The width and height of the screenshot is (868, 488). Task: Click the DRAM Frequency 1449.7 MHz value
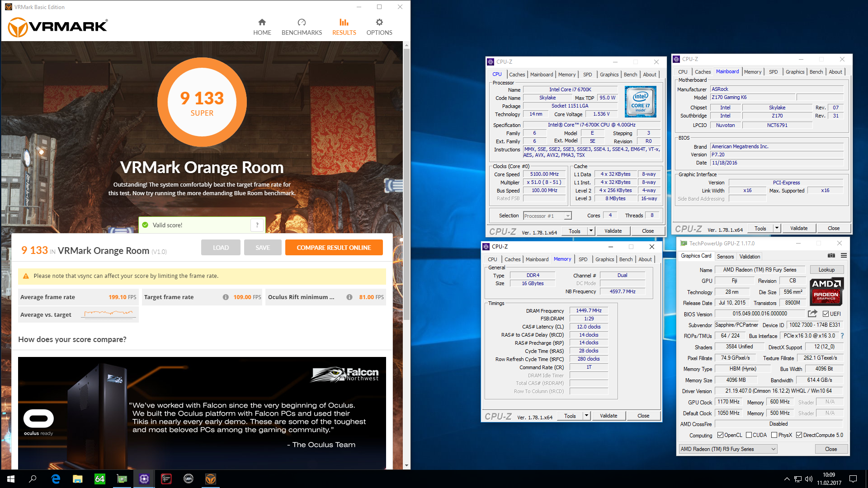pyautogui.click(x=589, y=311)
